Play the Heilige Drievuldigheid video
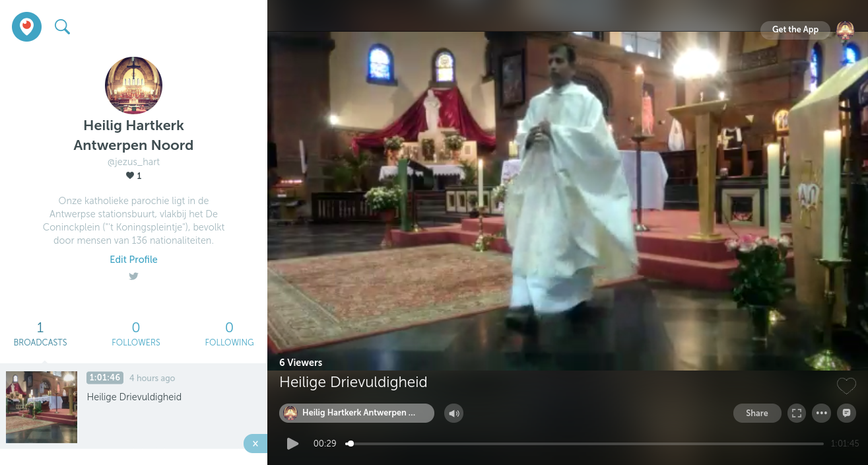 pos(293,444)
